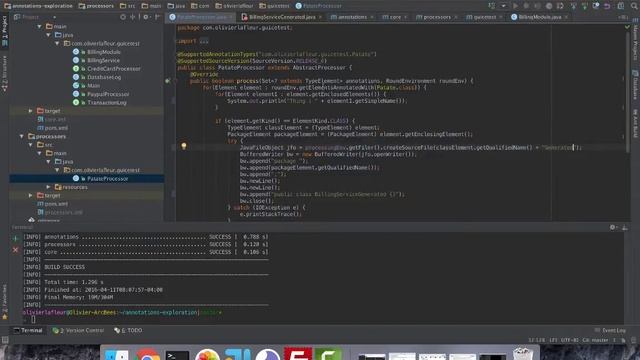
Task: Open the Project tool window side tab
Action: click(4, 32)
